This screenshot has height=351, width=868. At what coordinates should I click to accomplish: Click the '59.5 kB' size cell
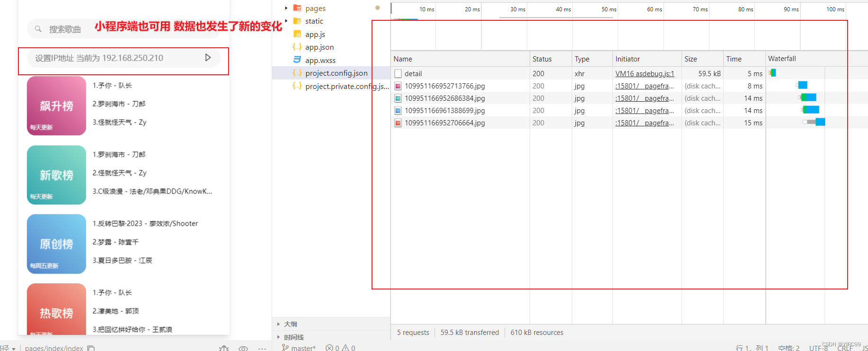click(x=709, y=73)
